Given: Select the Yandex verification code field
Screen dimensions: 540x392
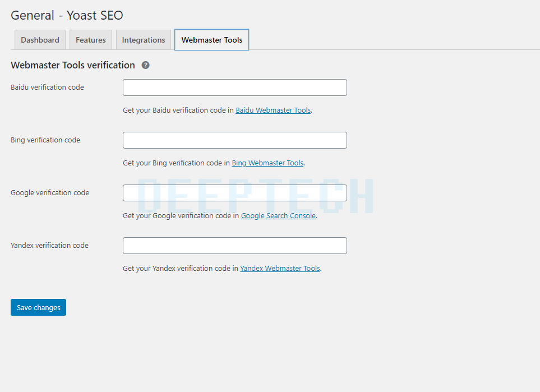Looking at the screenshot, I should pyautogui.click(x=235, y=246).
